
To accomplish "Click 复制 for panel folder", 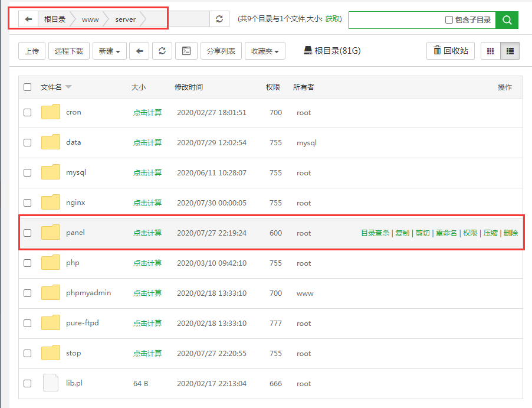I will click(x=402, y=233).
